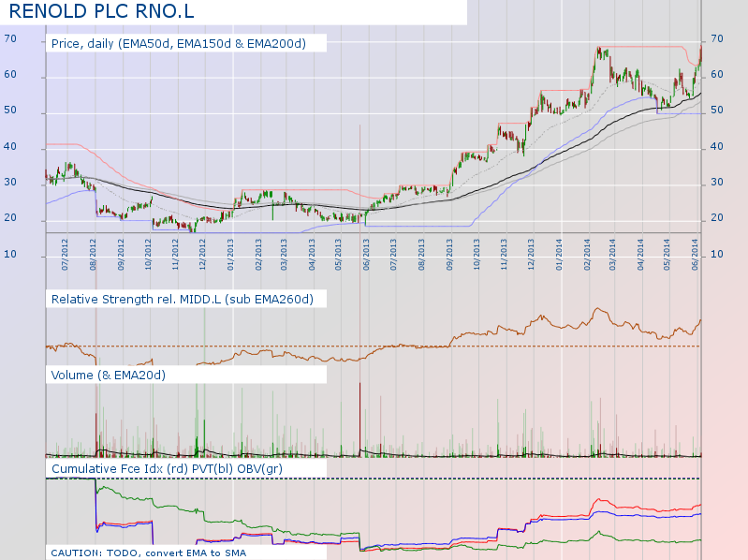
Task: Select the 01/2014 date axis label
Action: [559, 255]
